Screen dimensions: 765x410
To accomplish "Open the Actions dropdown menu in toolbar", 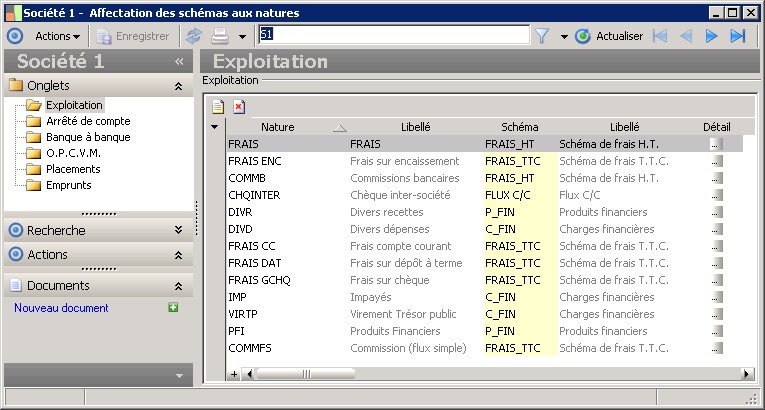I will click(x=58, y=36).
